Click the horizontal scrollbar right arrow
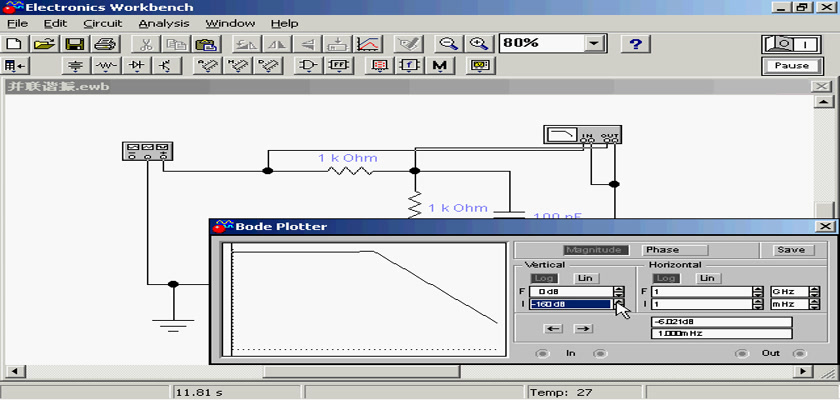Screen dimensions: 840x400 [802, 371]
